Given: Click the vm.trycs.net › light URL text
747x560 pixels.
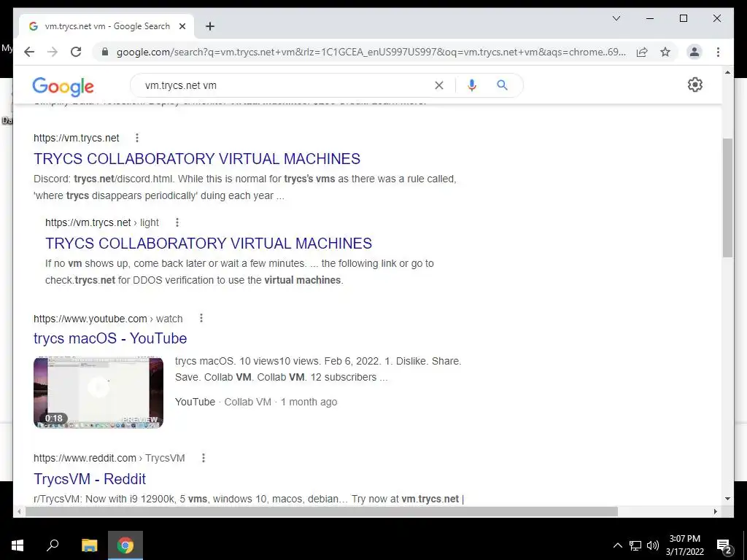Looking at the screenshot, I should pyautogui.click(x=102, y=222).
